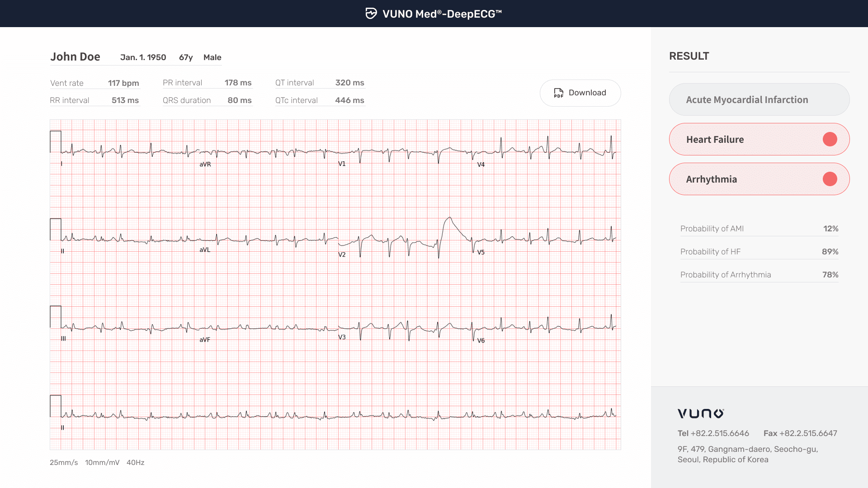Click the telephone number in the footer
Viewport: 868px width, 488px height.
click(720, 433)
